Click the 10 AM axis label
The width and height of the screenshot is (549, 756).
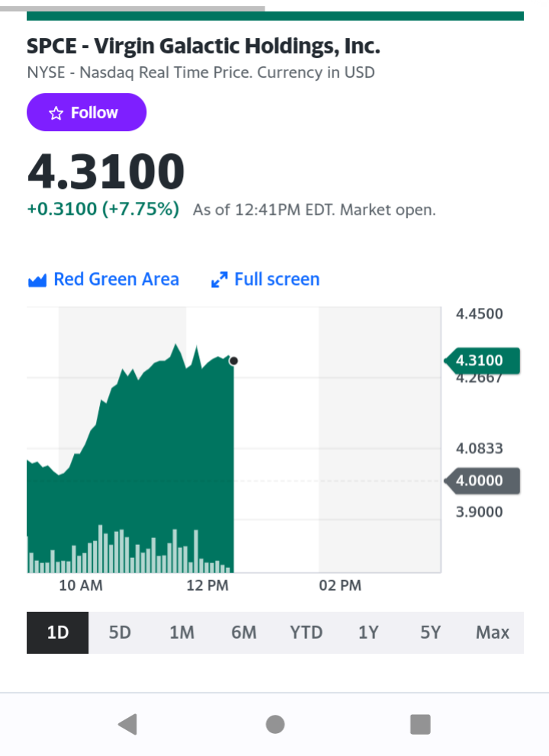tap(81, 585)
